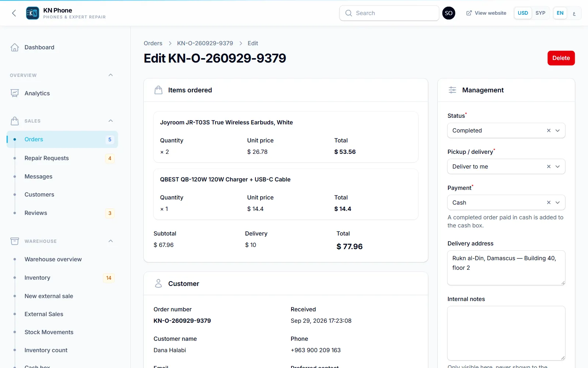
Task: Open Repair Requests page
Action: coord(62,158)
